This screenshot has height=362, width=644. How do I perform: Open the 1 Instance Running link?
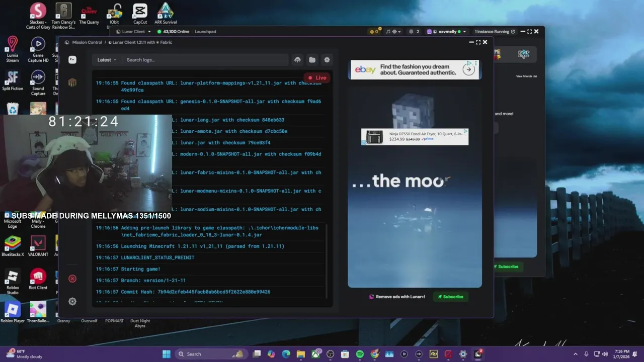click(x=495, y=32)
